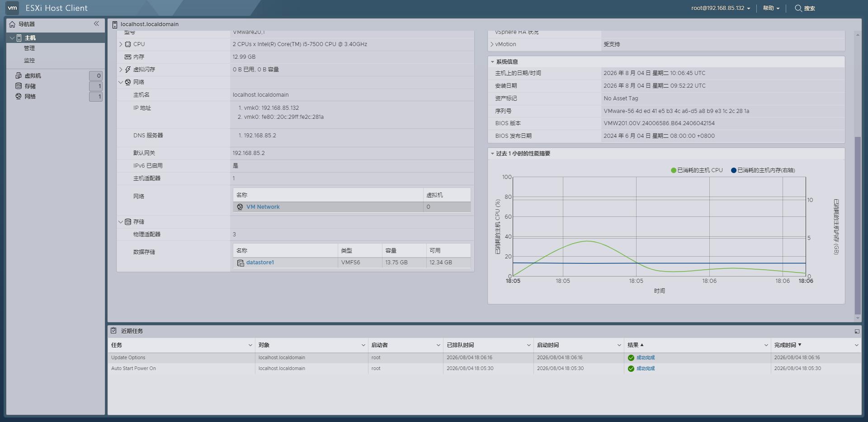The height and width of the screenshot is (422, 868).
Task: Click the localhost.localdomain host icon in title bar
Action: (x=115, y=24)
